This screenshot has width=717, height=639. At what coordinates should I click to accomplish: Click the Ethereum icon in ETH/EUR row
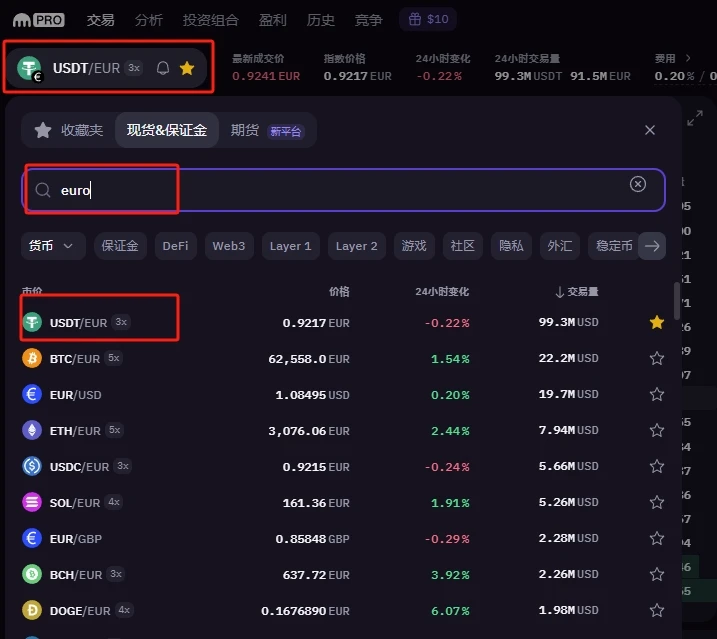pos(32,430)
